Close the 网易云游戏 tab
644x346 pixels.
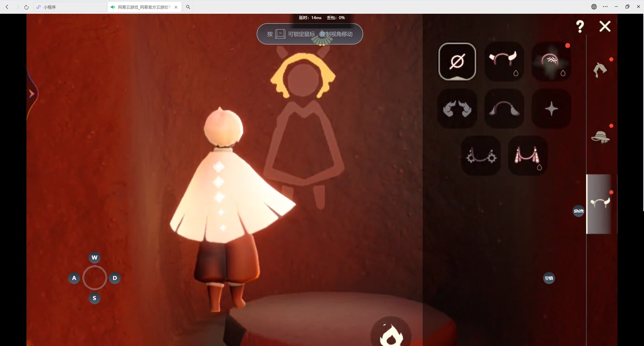coord(176,7)
